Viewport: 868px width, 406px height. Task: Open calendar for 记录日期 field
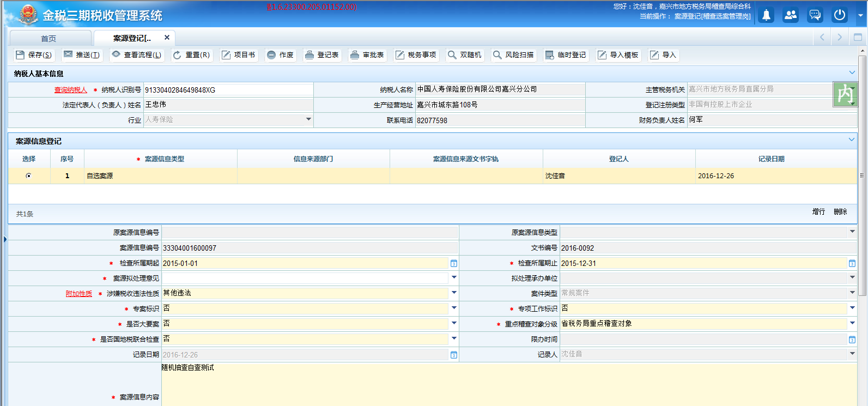454,355
